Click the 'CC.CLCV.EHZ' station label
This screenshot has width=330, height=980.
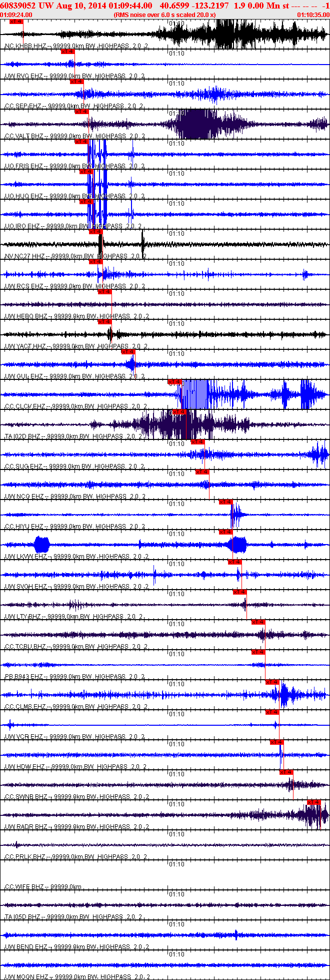25,406
